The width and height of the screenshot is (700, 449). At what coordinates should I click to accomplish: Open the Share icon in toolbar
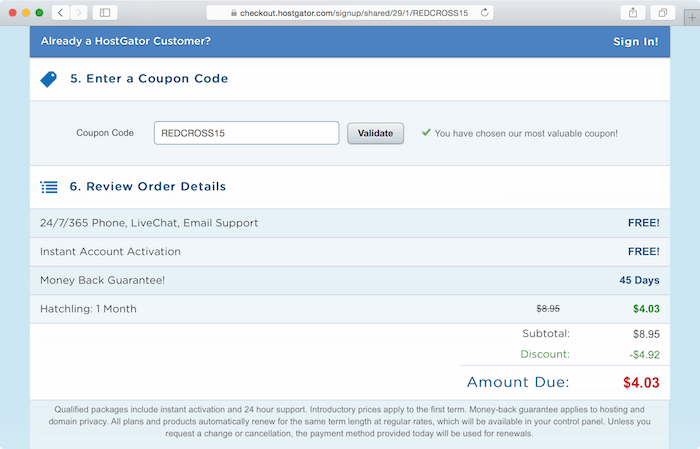[x=633, y=12]
